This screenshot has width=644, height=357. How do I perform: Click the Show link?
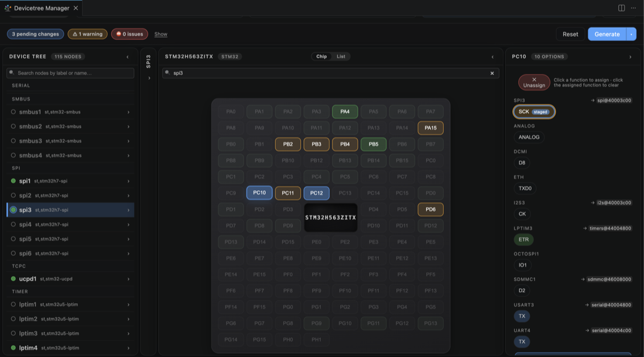coord(160,34)
